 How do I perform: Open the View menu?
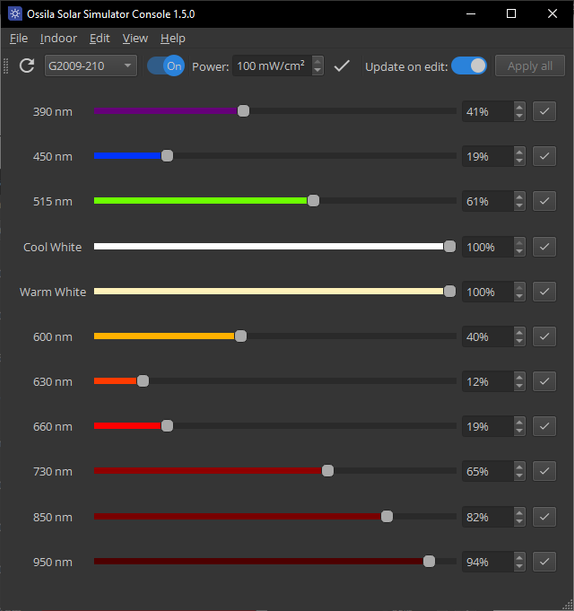(x=135, y=38)
